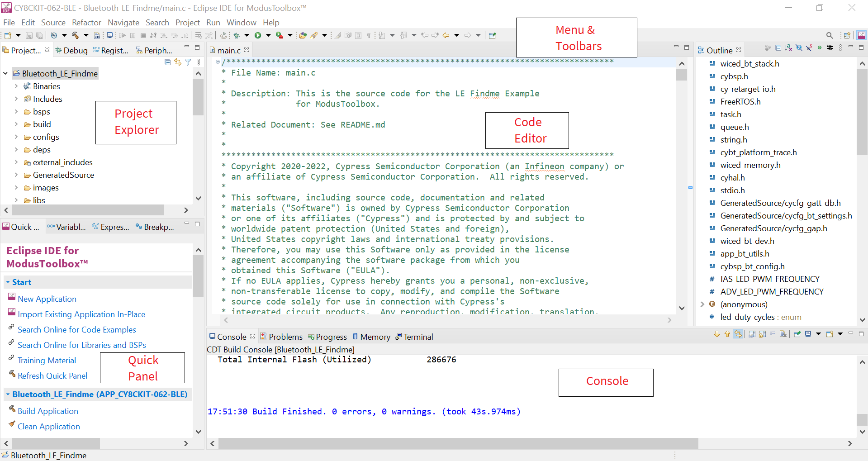Switch to the Debug tab in left panel
This screenshot has height=461, width=868.
click(x=71, y=50)
